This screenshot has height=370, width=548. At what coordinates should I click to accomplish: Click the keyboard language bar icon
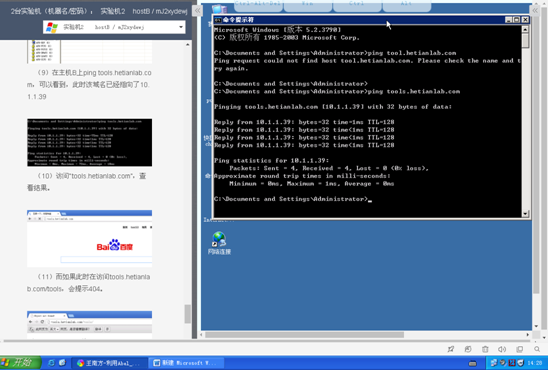473,363
